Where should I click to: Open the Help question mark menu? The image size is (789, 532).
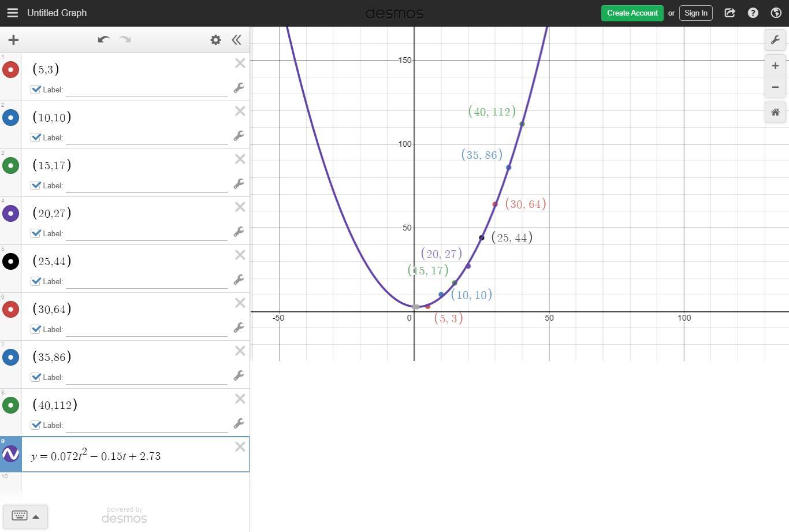click(x=753, y=13)
